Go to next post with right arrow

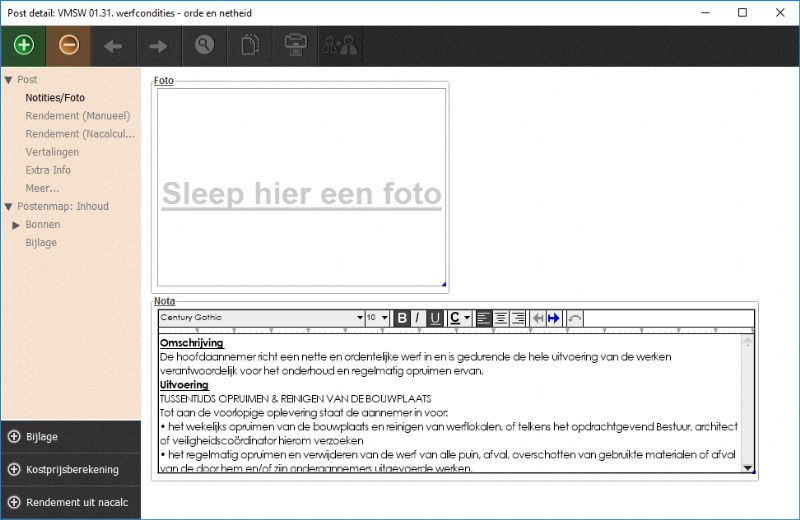pos(158,46)
